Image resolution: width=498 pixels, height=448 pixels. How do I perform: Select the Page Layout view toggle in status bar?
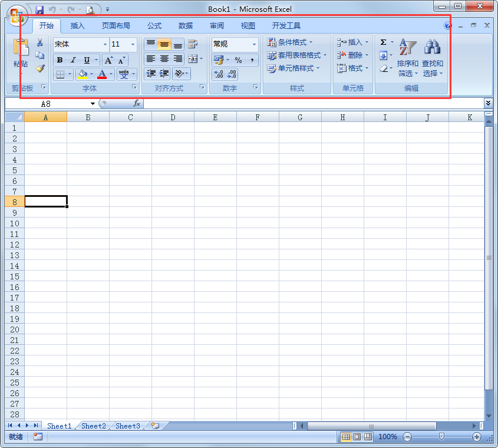(x=357, y=437)
